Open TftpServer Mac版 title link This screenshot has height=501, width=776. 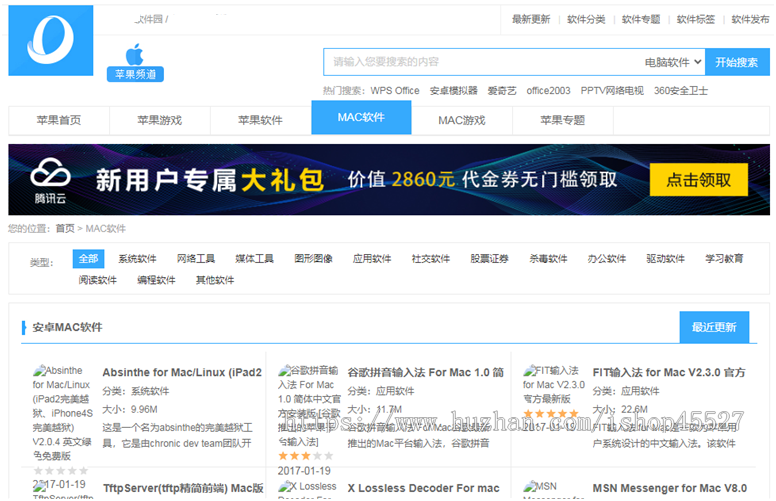point(183,488)
